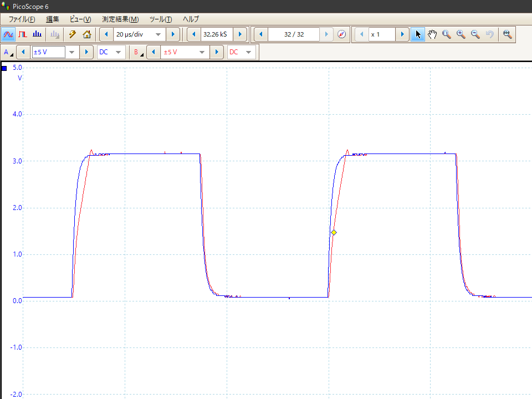Click the 32 / 32 buffer field

pyautogui.click(x=294, y=34)
